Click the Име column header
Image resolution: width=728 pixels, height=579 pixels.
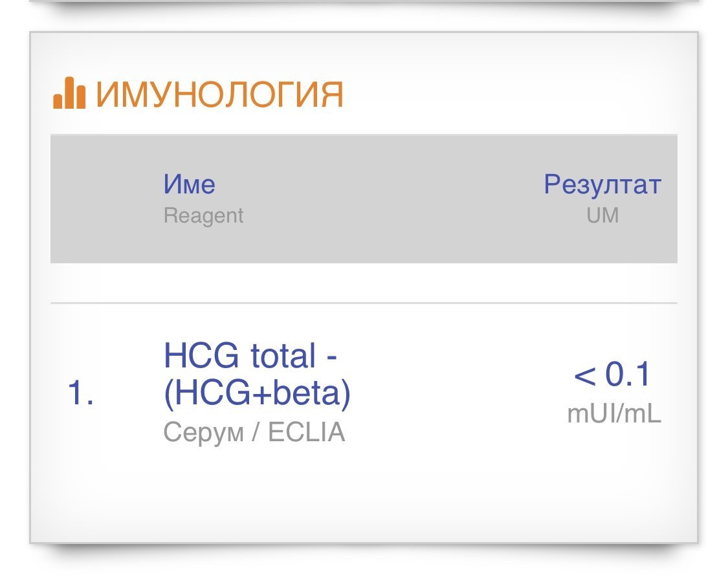tap(189, 185)
